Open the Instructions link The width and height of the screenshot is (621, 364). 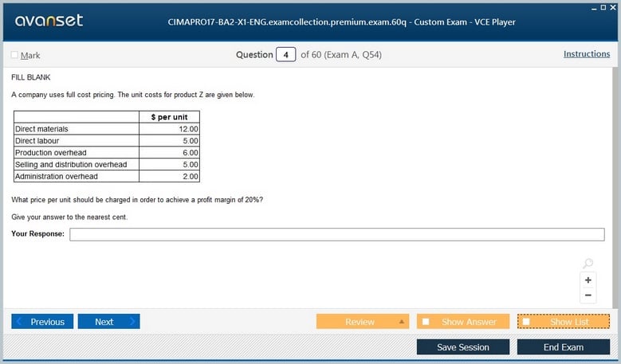pos(586,54)
